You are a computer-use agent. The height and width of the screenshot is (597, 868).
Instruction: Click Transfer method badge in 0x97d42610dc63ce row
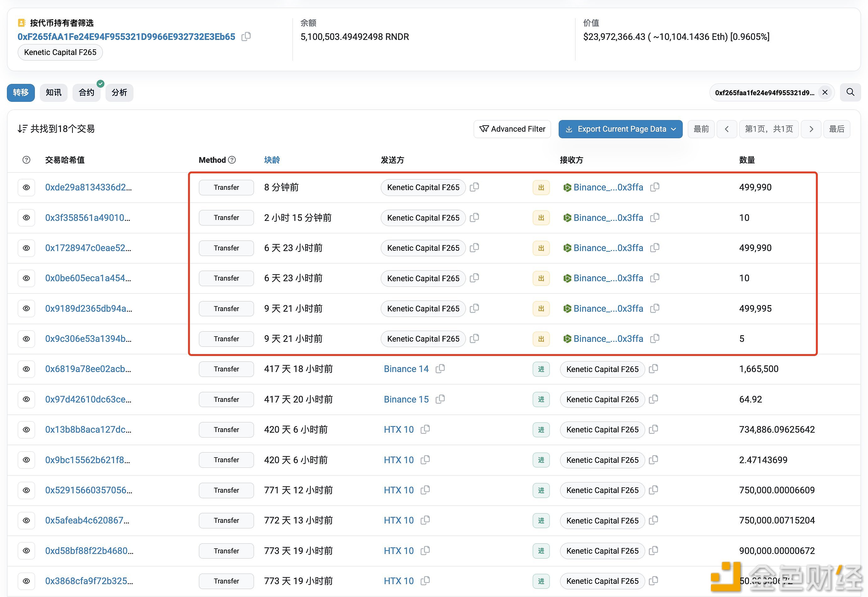click(x=226, y=399)
